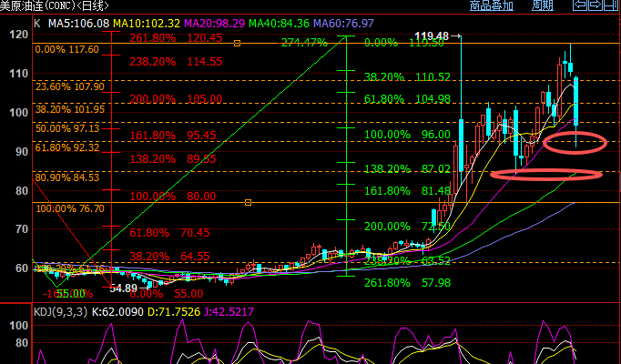Click the MA40:84.36 green label
The height and width of the screenshot is (364, 621).
(297, 23)
